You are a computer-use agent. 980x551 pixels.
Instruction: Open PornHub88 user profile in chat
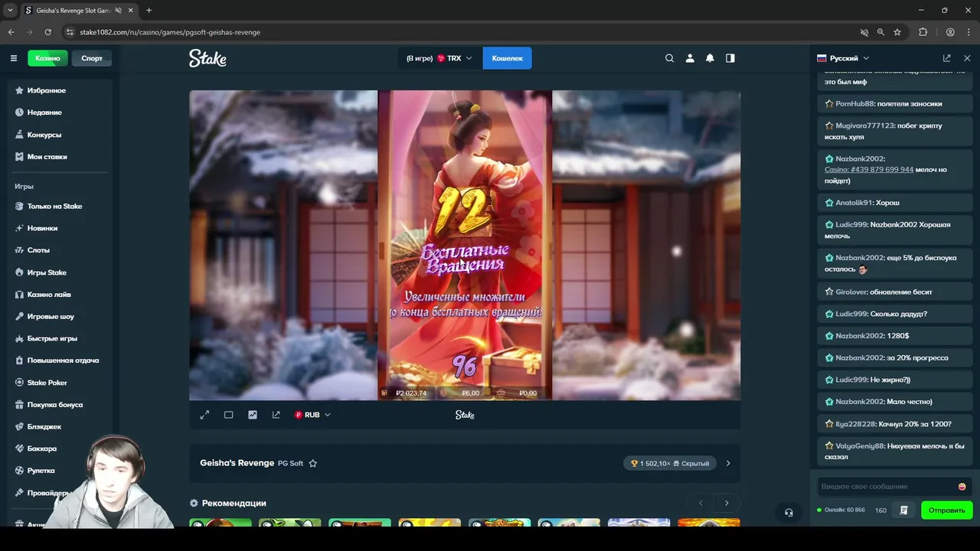(x=854, y=103)
